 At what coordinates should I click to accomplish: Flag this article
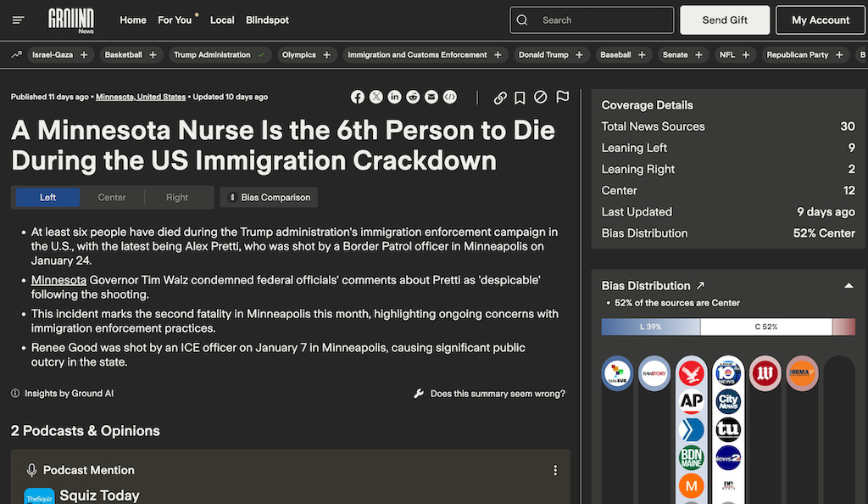tap(563, 97)
